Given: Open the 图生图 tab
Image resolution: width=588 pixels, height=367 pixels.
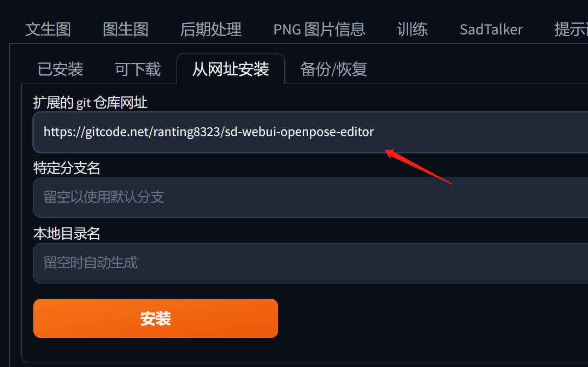Looking at the screenshot, I should [126, 29].
